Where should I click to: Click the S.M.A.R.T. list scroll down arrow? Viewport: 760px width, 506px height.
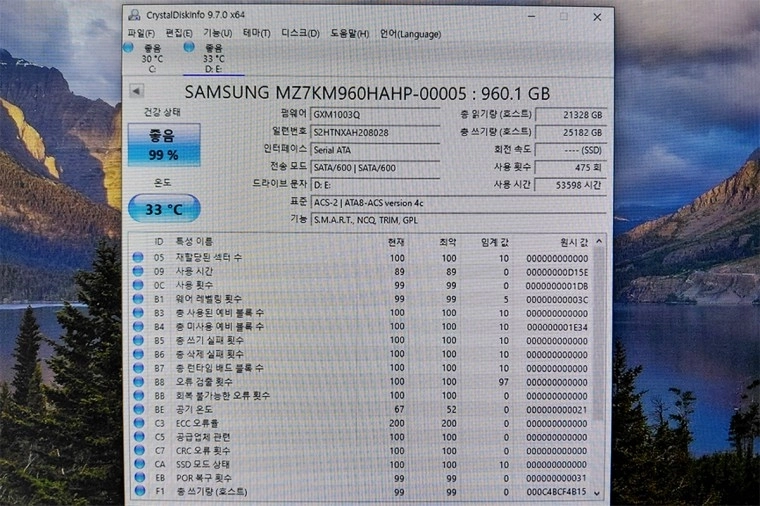tap(598, 493)
